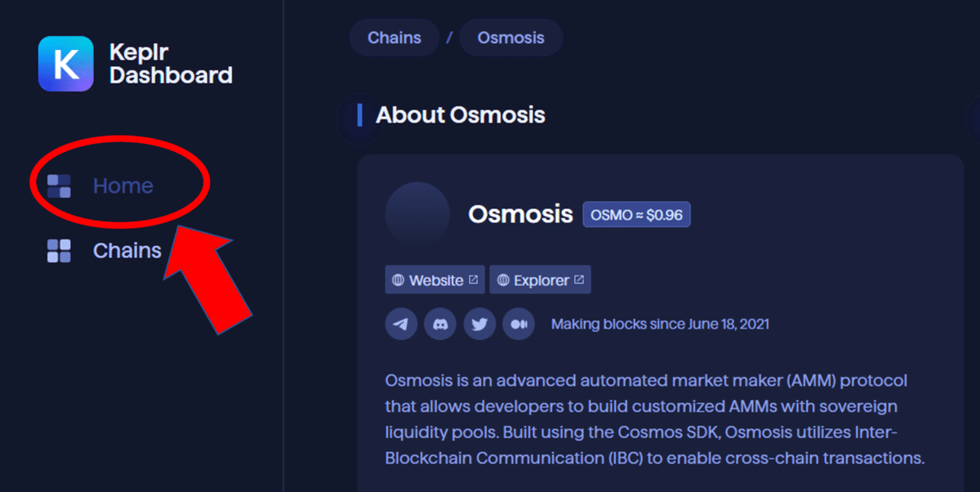980x492 pixels.
Task: Click external-link icon on Explorer button
Action: 579,280
